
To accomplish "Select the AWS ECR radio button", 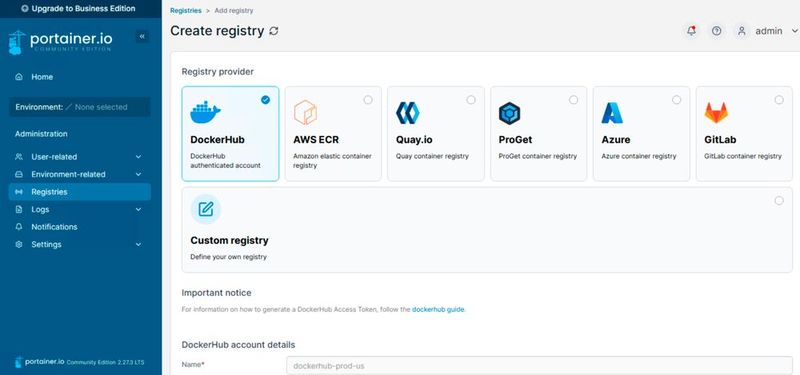I will 368,100.
